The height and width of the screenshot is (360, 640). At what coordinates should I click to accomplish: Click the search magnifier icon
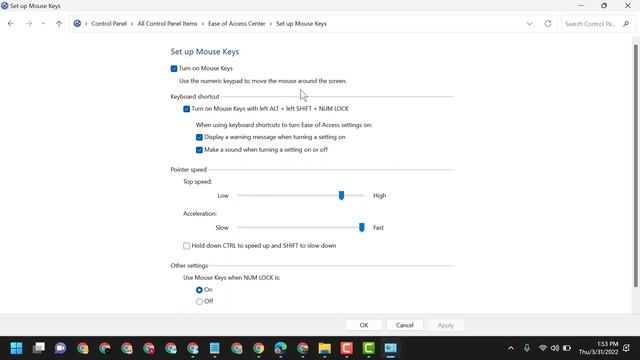tap(626, 24)
